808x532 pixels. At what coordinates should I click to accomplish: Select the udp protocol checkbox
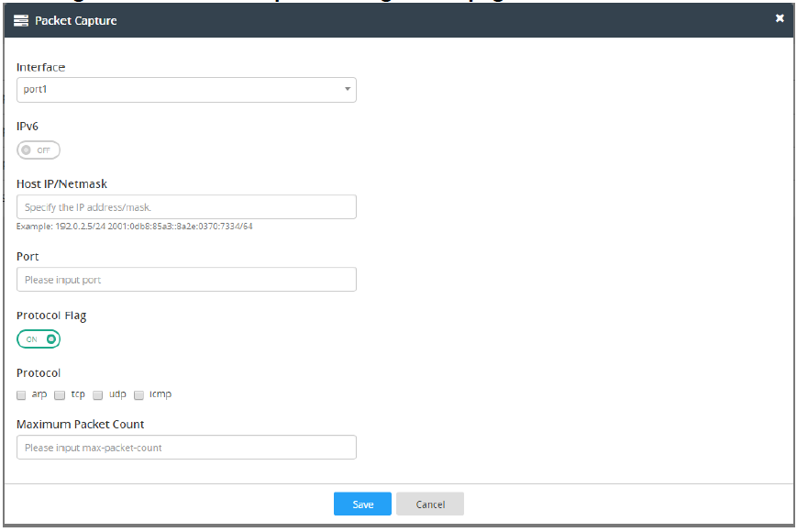click(x=97, y=394)
